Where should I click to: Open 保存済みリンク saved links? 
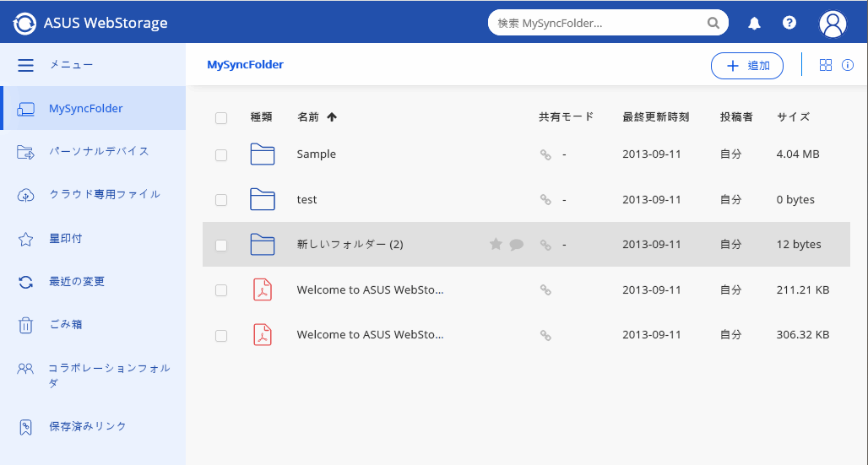click(x=93, y=427)
